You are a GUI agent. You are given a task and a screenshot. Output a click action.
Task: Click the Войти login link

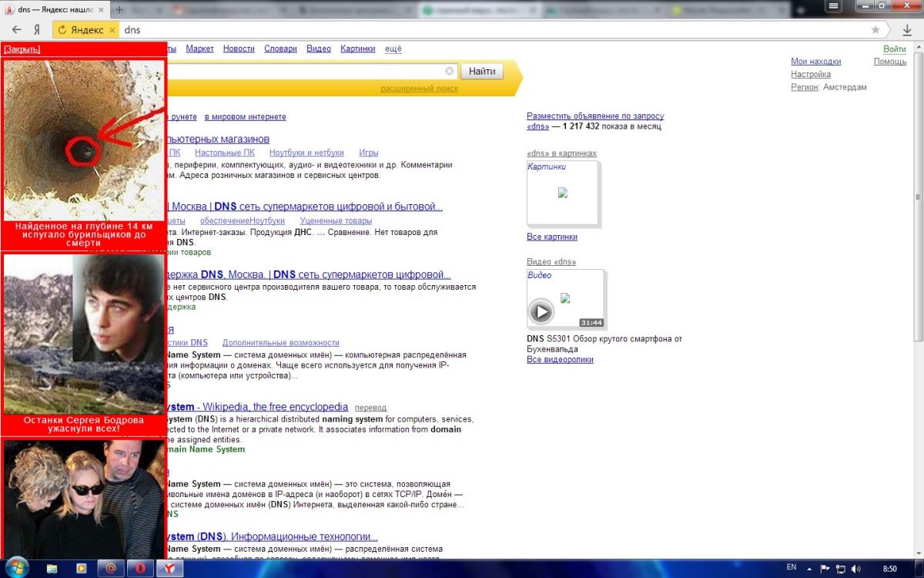tap(895, 49)
